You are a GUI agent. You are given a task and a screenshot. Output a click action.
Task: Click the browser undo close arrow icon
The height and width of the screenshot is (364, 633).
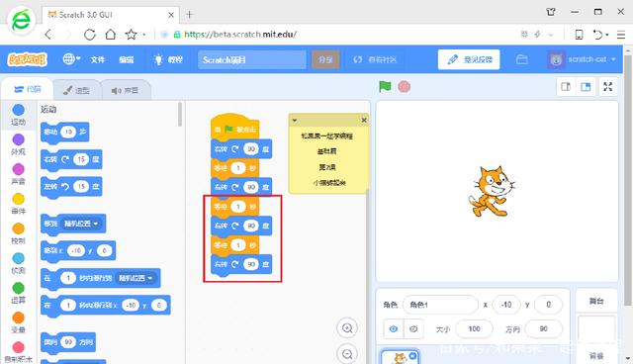[597, 35]
